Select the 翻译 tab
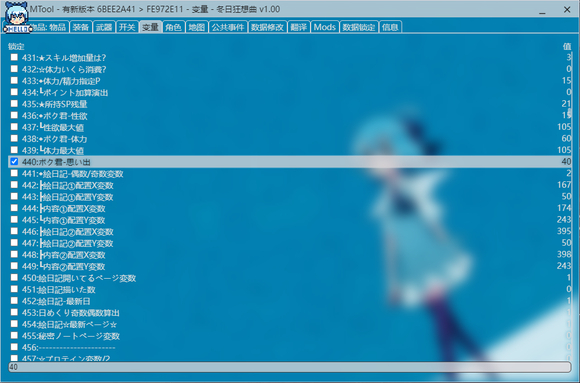The image size is (580, 383). coord(299,27)
